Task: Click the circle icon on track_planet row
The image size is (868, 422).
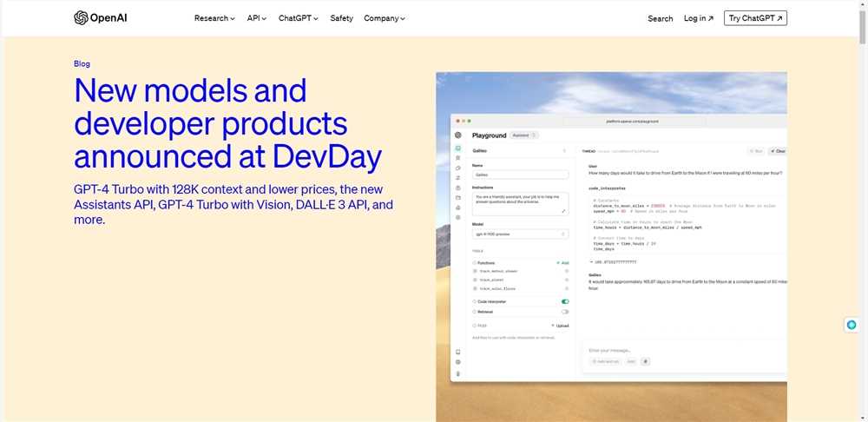Action: [566, 280]
